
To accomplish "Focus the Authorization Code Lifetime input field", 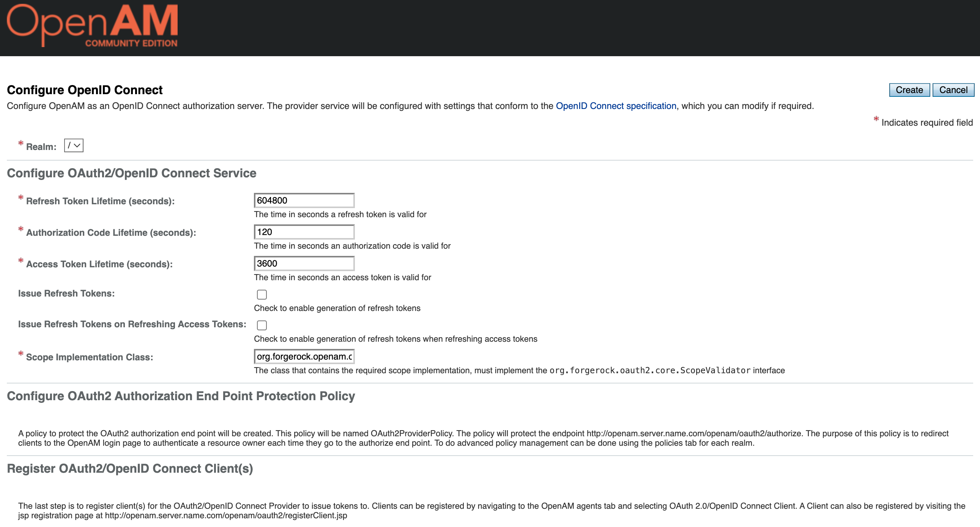I will tap(304, 232).
